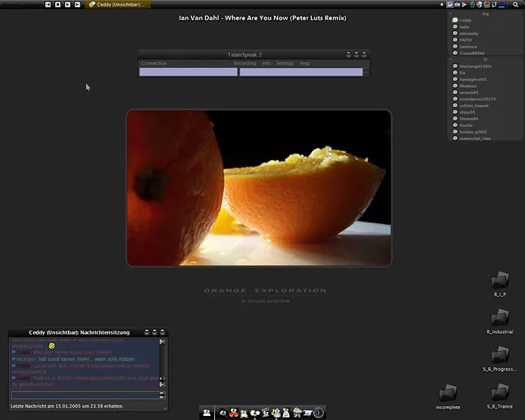Select contact snowdance220179 in the list
This screenshot has height=420, width=525.
point(477,99)
